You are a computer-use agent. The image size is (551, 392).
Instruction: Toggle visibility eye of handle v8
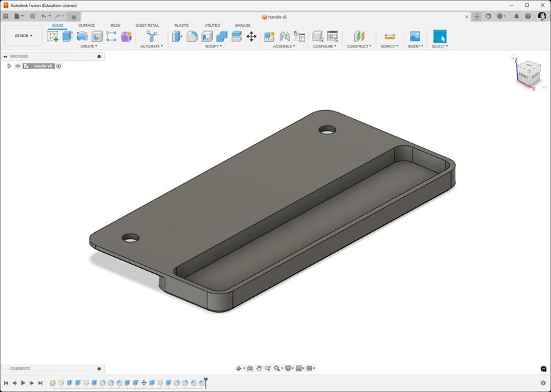18,66
